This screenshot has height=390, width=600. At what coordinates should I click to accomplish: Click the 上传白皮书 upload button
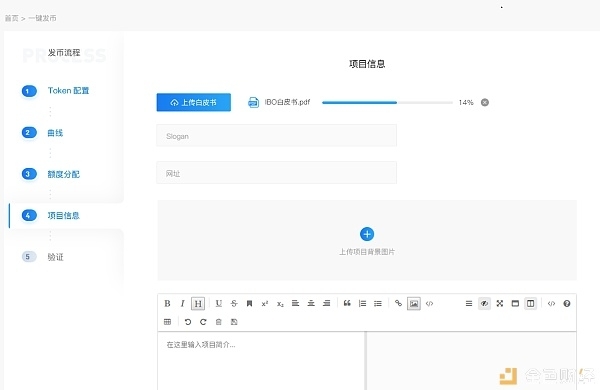point(194,102)
